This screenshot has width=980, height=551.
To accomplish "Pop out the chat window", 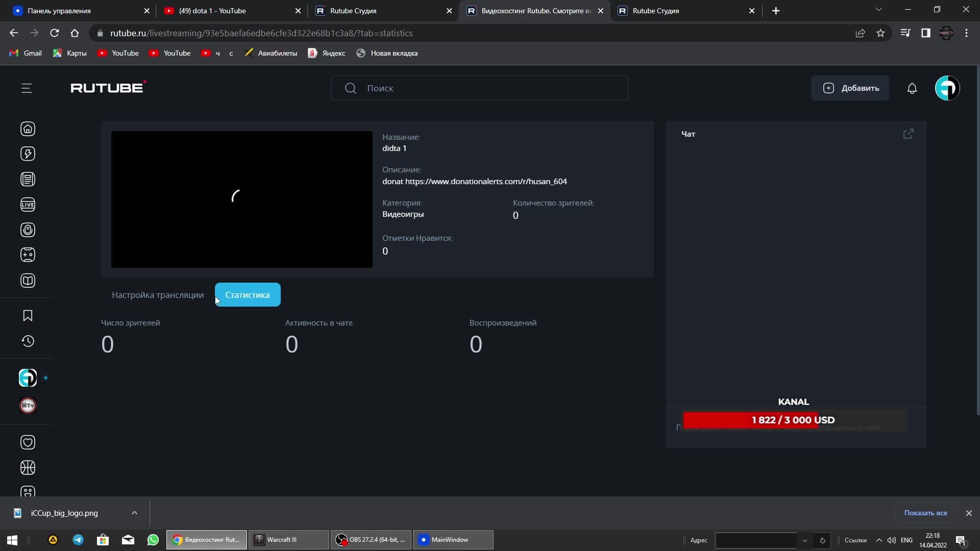I will 908,134.
